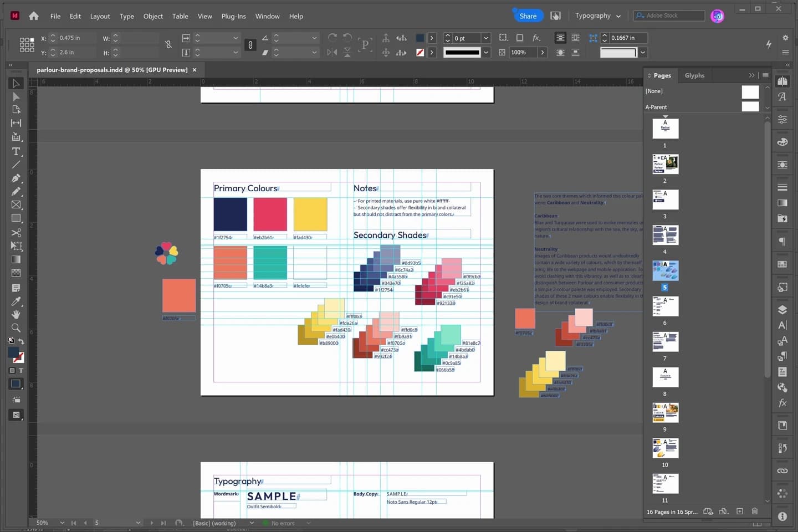
Task: Open the Effects fx panel icon
Action: [x=782, y=403]
